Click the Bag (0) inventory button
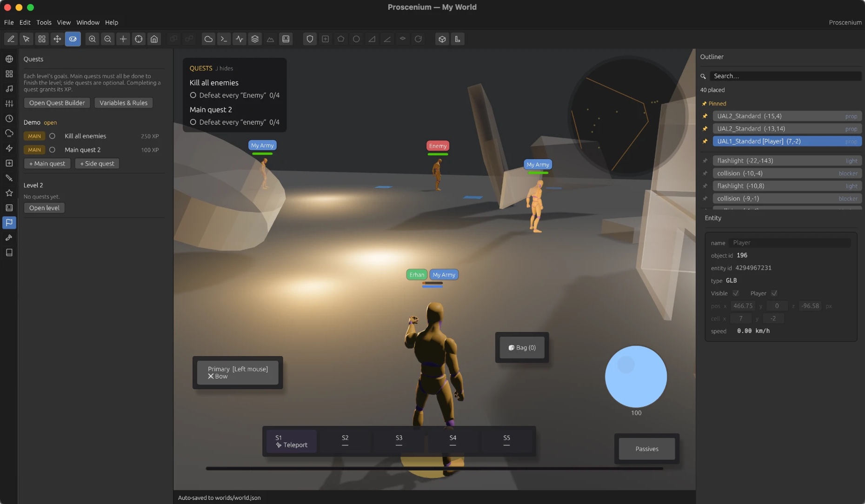This screenshot has width=865, height=504. [522, 348]
